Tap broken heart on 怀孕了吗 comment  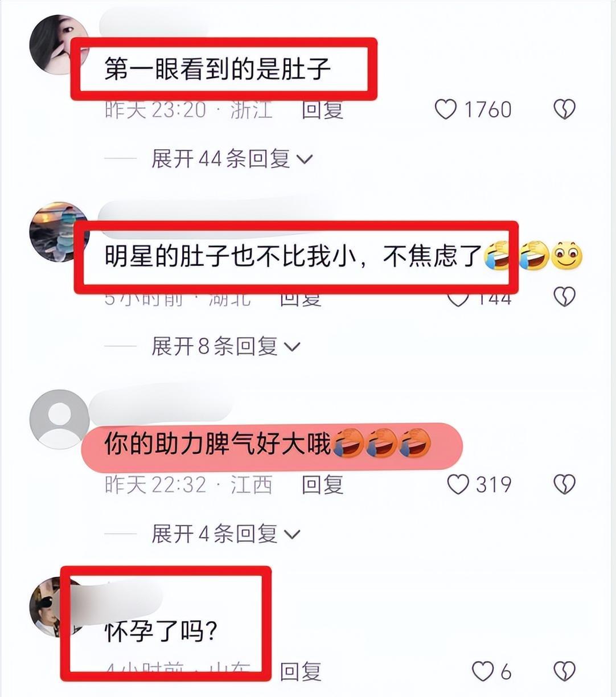point(564,672)
